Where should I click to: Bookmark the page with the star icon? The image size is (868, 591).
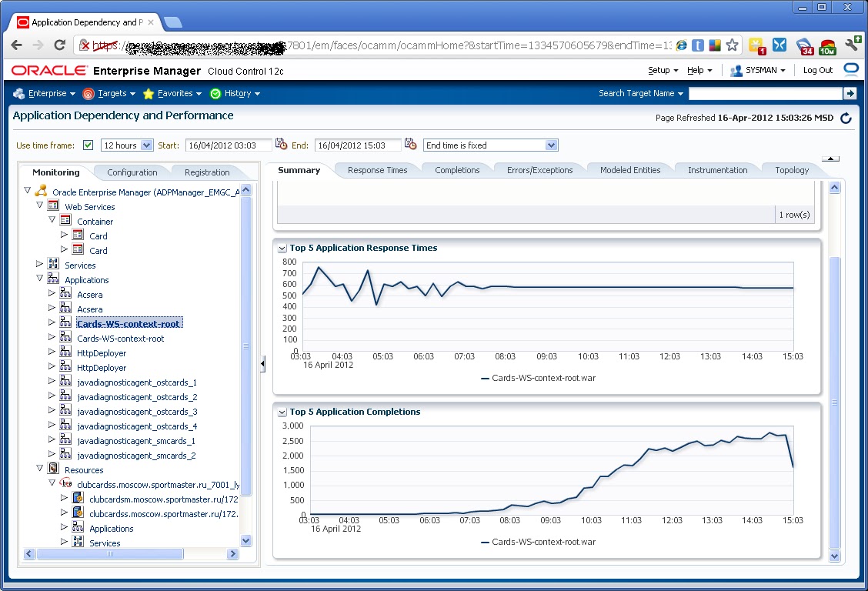tap(732, 45)
